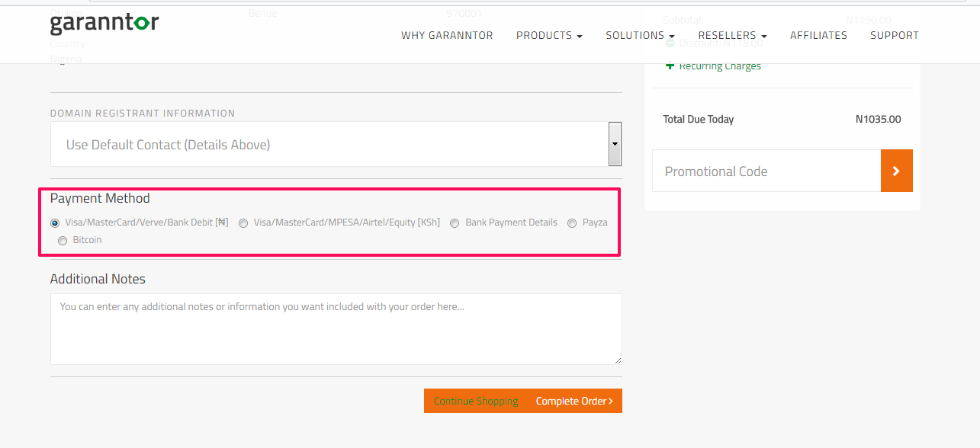Click the Additional Notes heading
The width and height of the screenshot is (980, 448).
pos(98,279)
